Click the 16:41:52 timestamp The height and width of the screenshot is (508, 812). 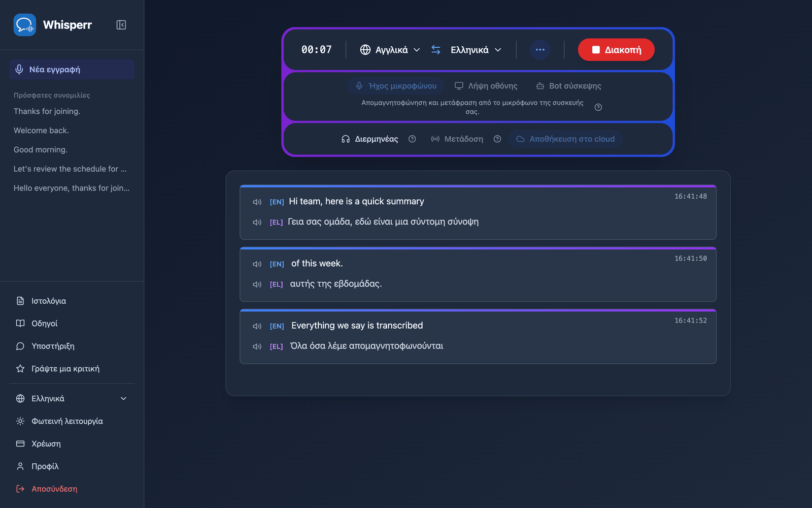tap(690, 321)
